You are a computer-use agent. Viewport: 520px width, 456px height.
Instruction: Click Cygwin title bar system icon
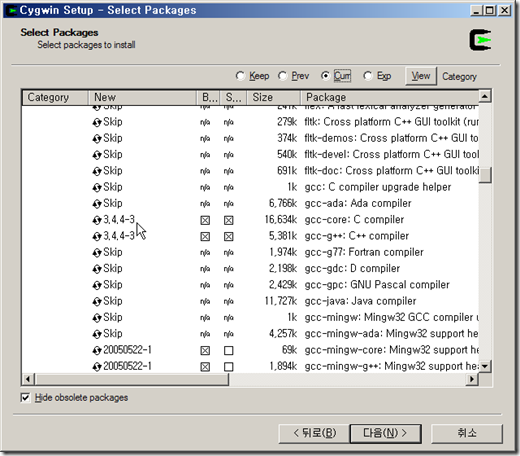(12, 10)
